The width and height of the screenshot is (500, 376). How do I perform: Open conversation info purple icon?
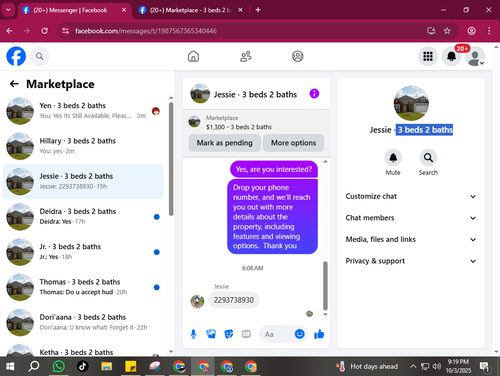pyautogui.click(x=314, y=94)
